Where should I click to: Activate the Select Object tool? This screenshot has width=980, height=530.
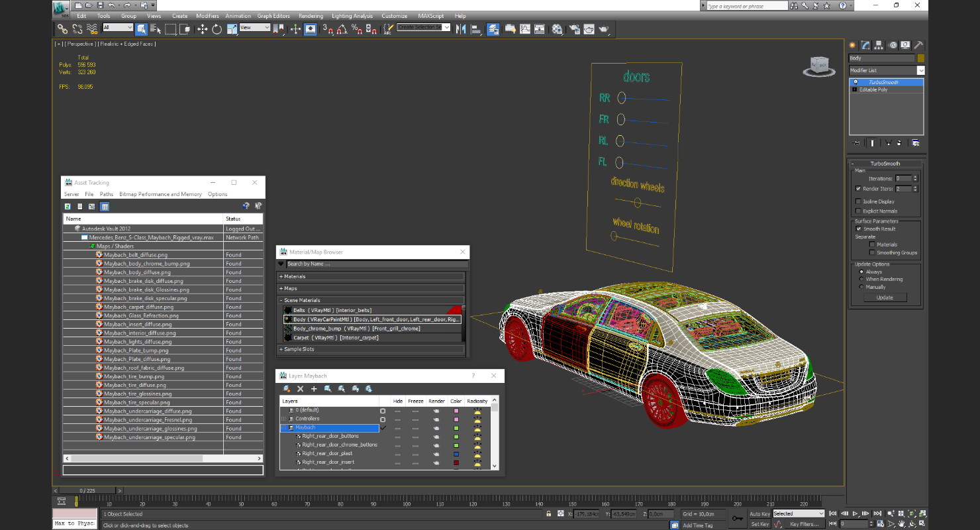click(142, 29)
